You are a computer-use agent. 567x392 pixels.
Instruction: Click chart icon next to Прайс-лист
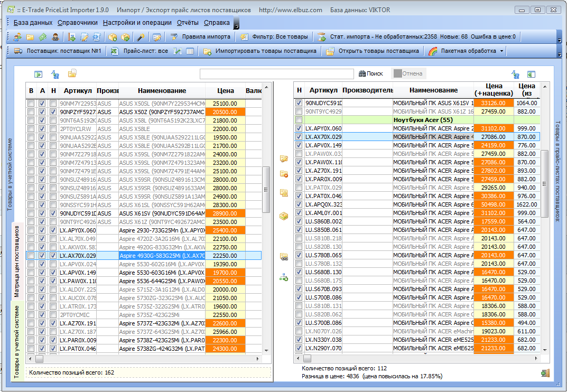(177, 51)
